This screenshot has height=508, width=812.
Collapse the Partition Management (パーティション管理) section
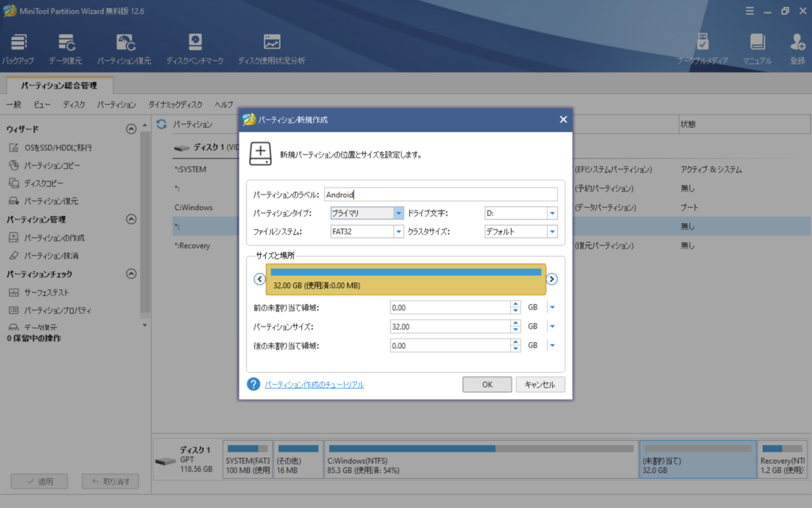point(131,219)
